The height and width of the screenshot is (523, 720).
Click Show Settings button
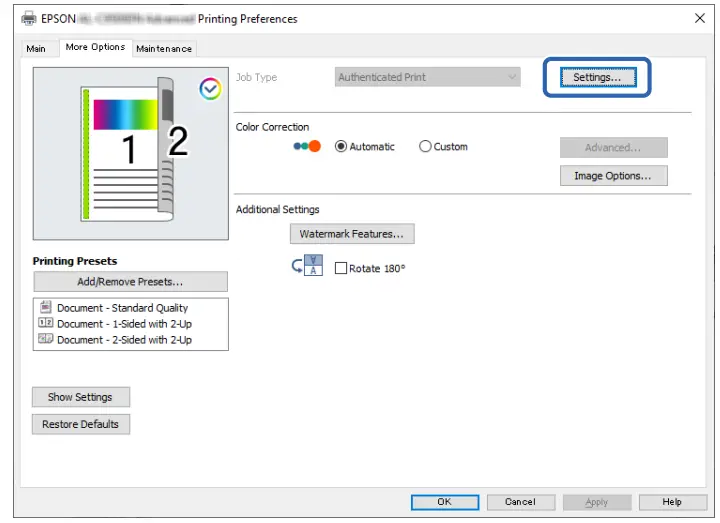(81, 397)
